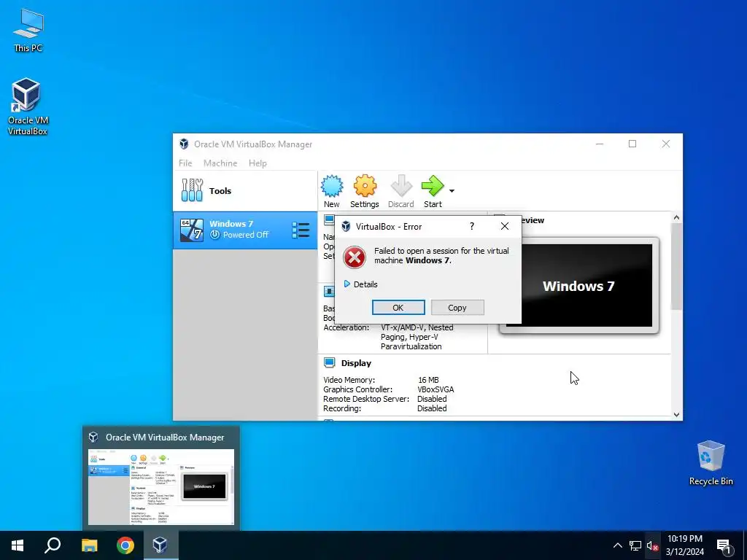
Task: Click the Recording label in Display section
Action: [342, 408]
